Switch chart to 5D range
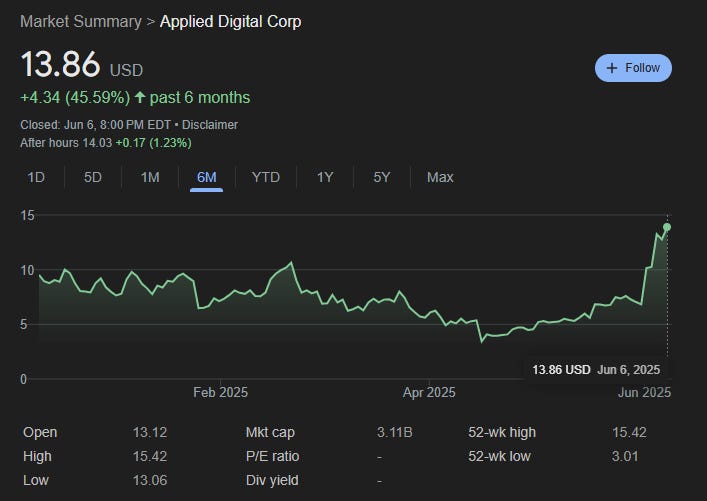The height and width of the screenshot is (501, 707). tap(93, 177)
